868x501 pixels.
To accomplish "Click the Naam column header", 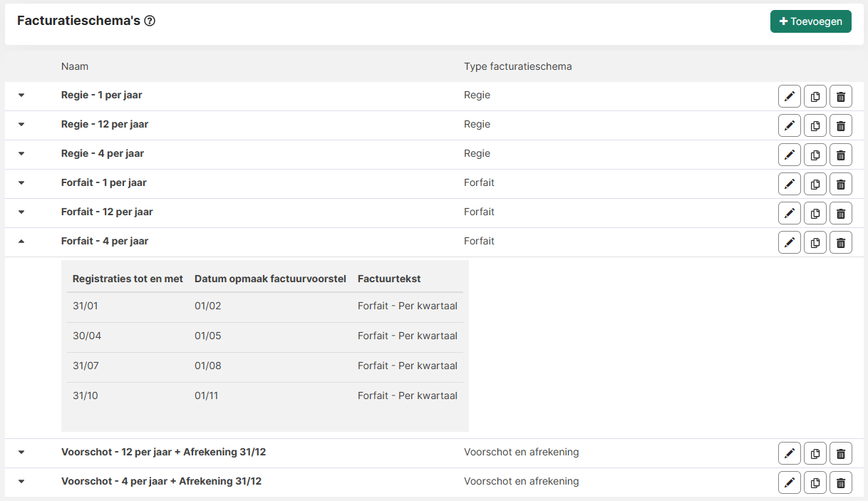I will (75, 66).
